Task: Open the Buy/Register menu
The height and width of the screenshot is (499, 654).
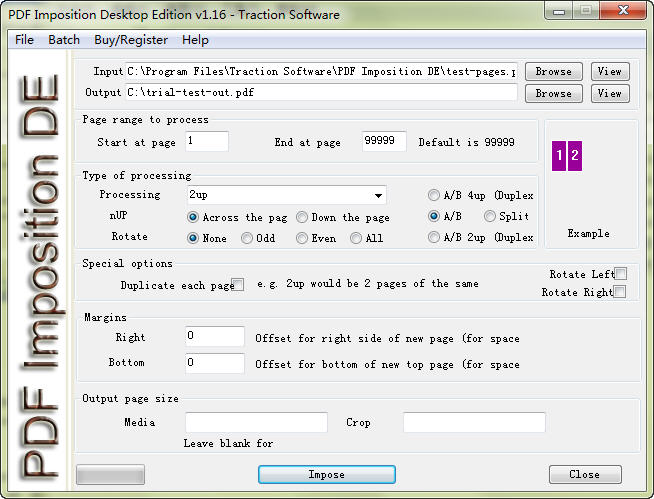Action: pos(131,40)
